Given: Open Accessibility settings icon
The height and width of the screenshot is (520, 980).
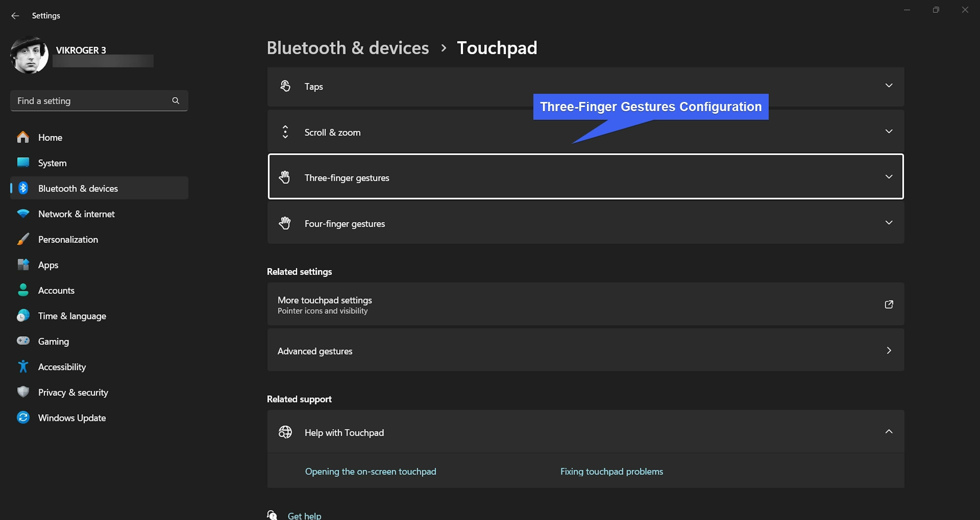Looking at the screenshot, I should [23, 367].
